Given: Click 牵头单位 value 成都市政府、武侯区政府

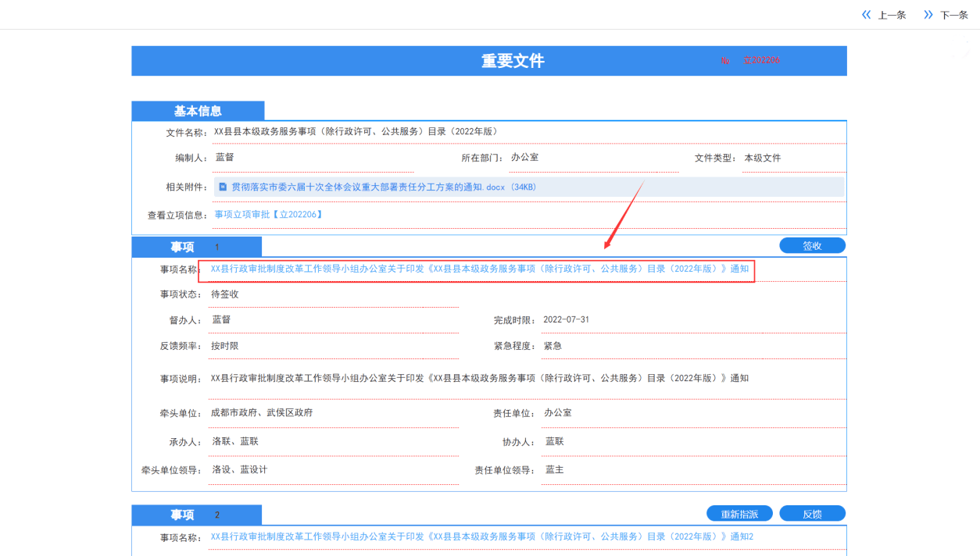Looking at the screenshot, I should [x=262, y=413].
